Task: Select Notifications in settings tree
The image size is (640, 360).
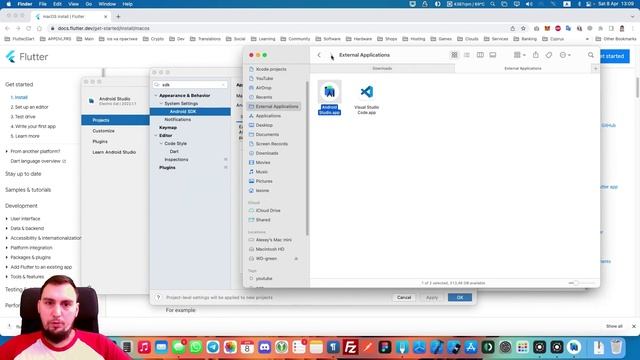Action: pyautogui.click(x=178, y=120)
